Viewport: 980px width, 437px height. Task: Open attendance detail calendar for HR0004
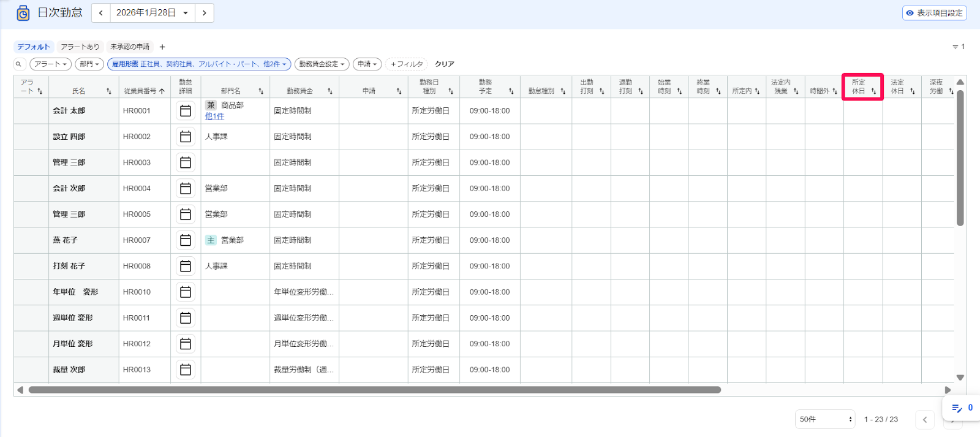(186, 188)
